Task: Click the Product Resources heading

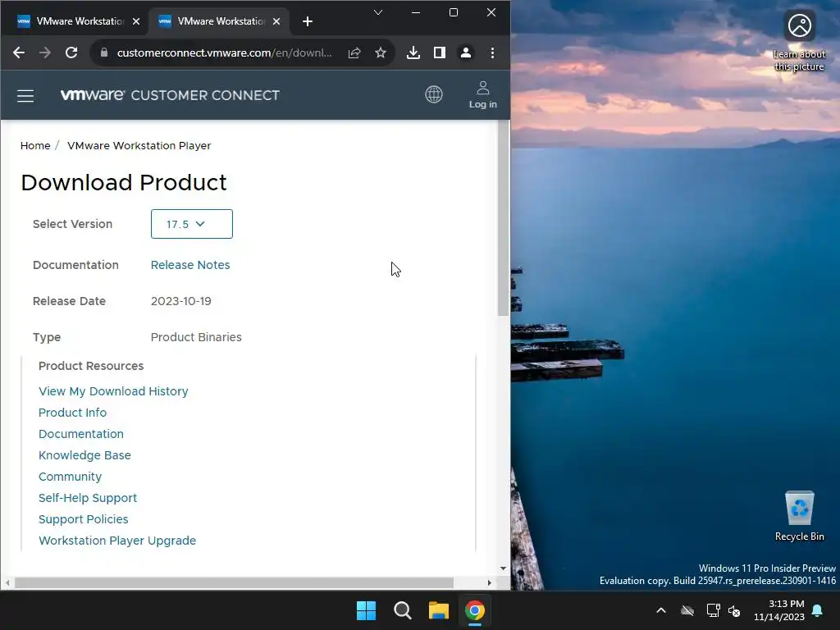Action: [x=91, y=366]
